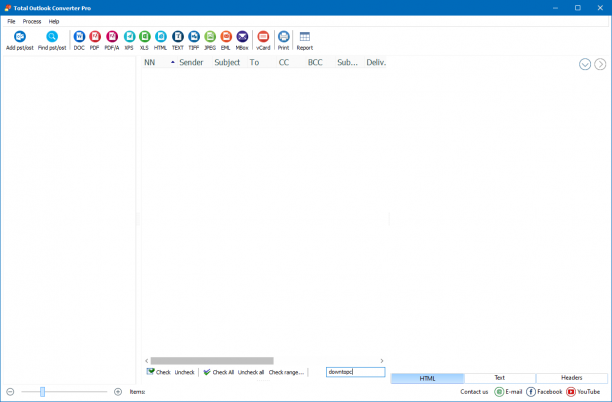612x402 pixels.
Task: Pick the HTML conversion icon
Action: click(160, 37)
